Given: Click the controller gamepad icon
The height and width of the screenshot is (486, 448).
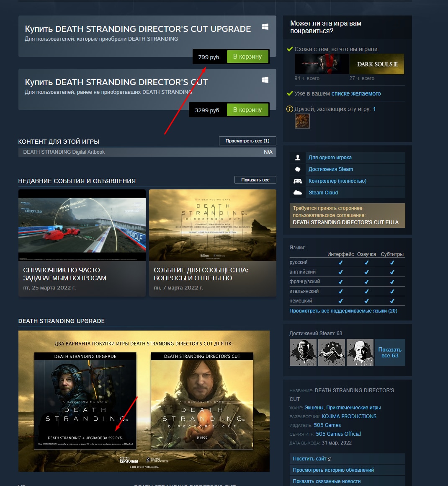Looking at the screenshot, I should pyautogui.click(x=298, y=181).
